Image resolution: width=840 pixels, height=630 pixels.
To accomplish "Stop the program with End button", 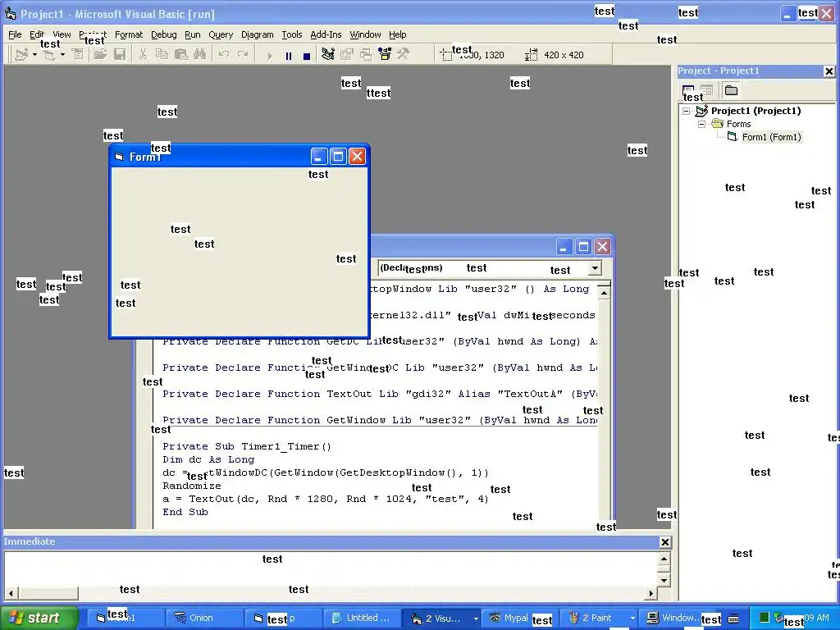I will pos(307,55).
